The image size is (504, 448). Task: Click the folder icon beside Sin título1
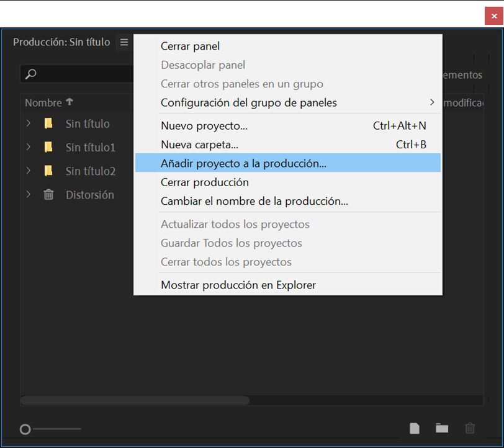click(48, 147)
